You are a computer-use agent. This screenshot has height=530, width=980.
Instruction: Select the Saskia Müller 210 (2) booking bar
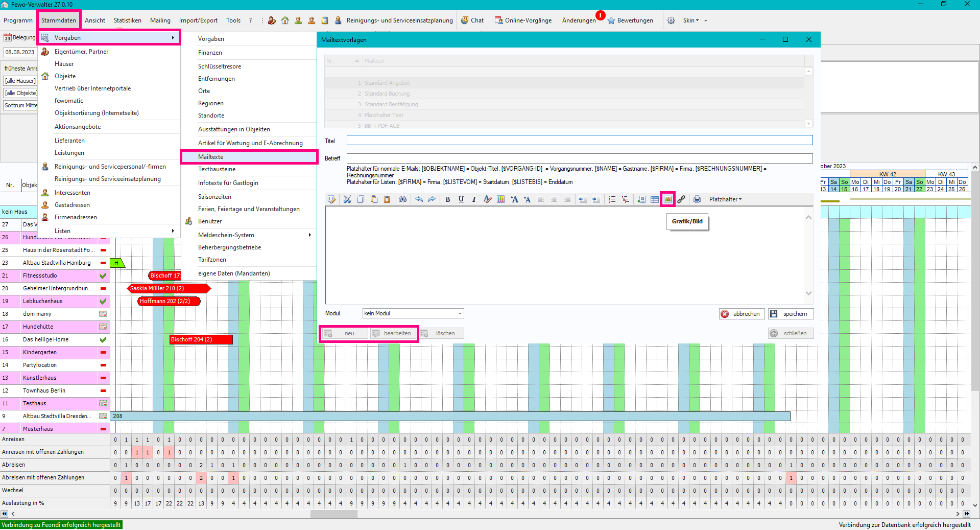(169, 288)
